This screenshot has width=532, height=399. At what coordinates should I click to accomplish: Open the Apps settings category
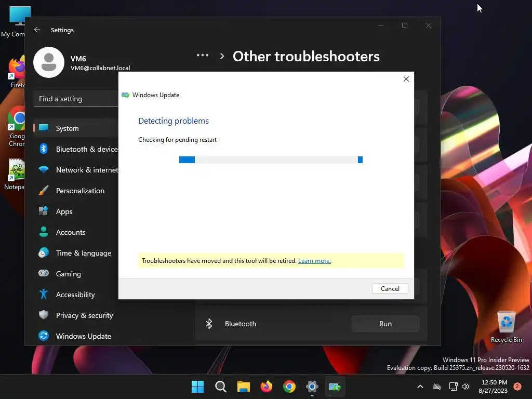pyautogui.click(x=76, y=211)
